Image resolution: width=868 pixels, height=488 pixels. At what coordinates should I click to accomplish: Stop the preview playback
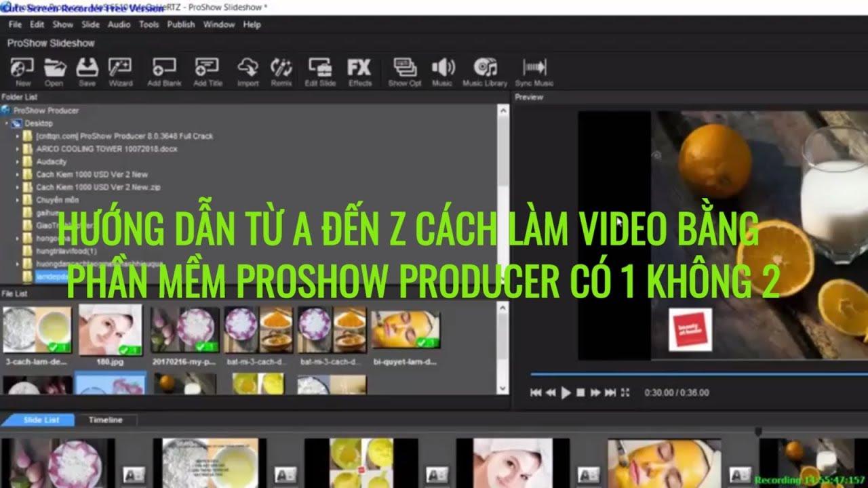pyautogui.click(x=580, y=392)
